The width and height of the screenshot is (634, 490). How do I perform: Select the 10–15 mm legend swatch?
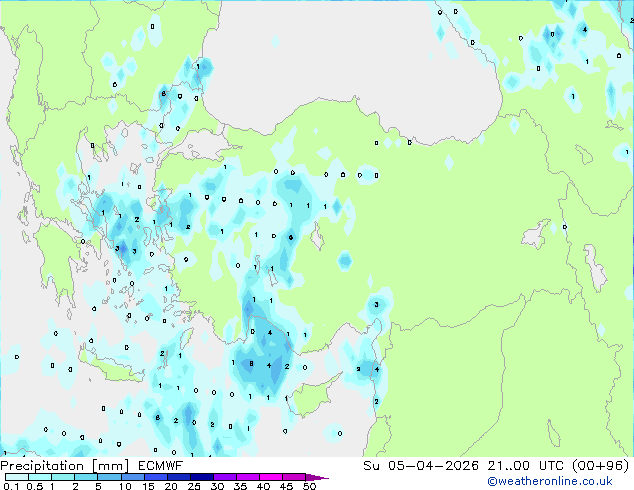pyautogui.click(x=133, y=477)
